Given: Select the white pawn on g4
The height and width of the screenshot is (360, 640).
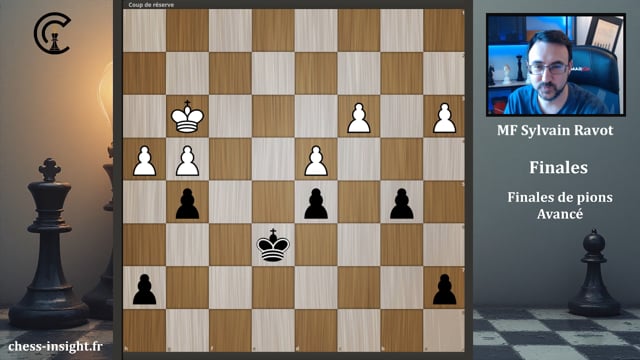Looking at the screenshot, I should [187, 161].
